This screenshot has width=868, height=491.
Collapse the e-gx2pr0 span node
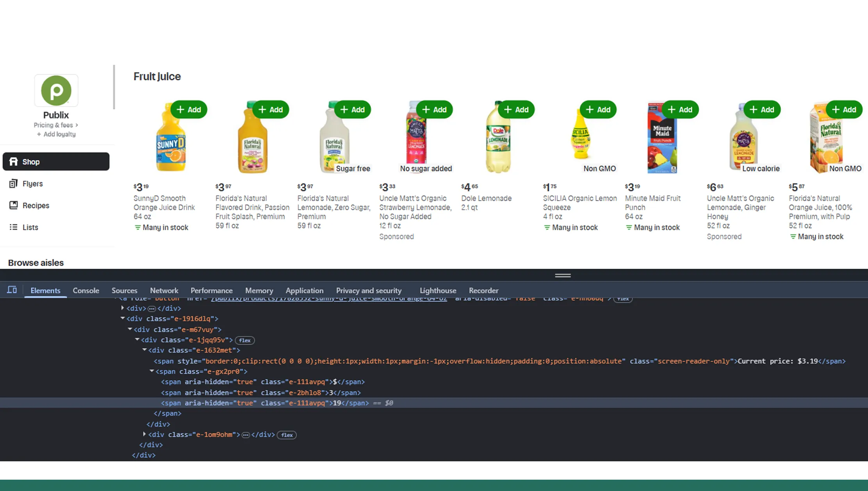point(152,371)
